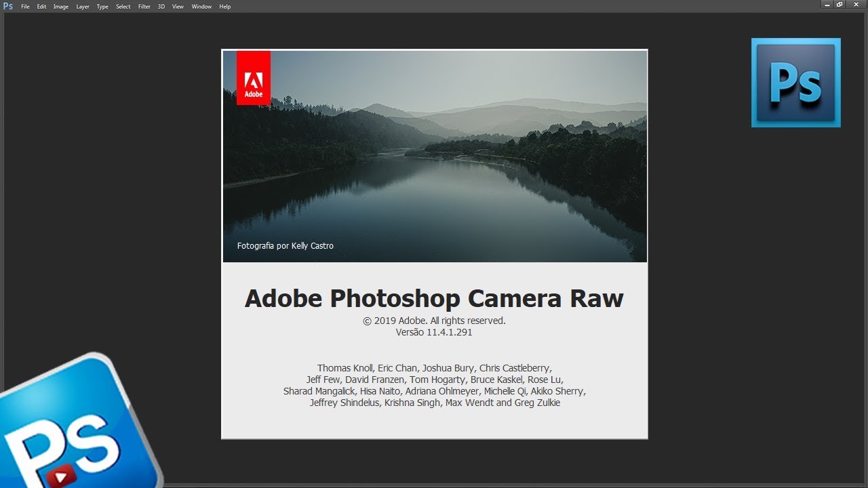868x488 pixels.
Task: Open the Layer menu
Action: click(83, 6)
